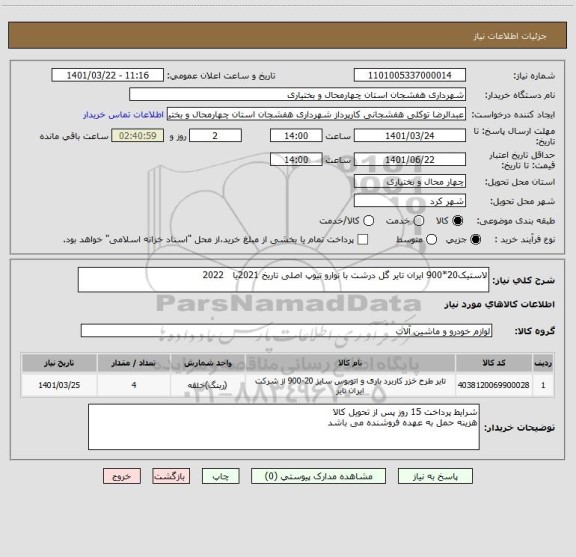The width and height of the screenshot is (576, 557).
Task: Click the واحد شمارش column header
Action: [208, 363]
